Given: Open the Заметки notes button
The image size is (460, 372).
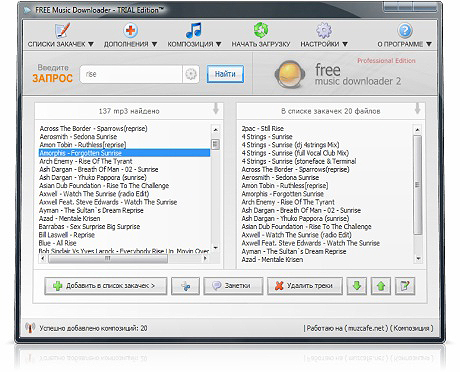Looking at the screenshot, I should point(233,286).
